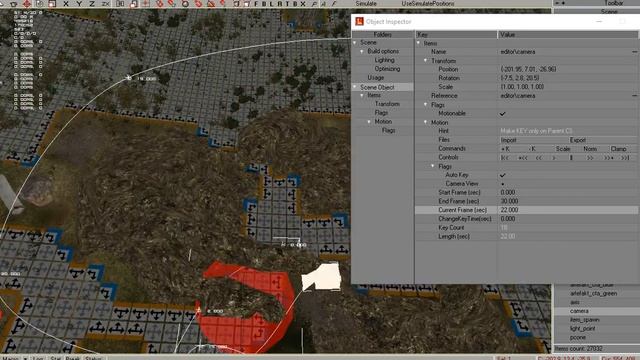The height and width of the screenshot is (360, 640).
Task: Click the Object Inspector window logo icon
Action: (x=359, y=21)
